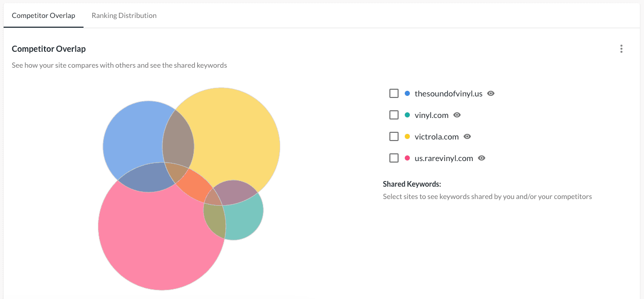This screenshot has height=299, width=644.
Task: Check the box next to victrola.com
Action: click(394, 136)
